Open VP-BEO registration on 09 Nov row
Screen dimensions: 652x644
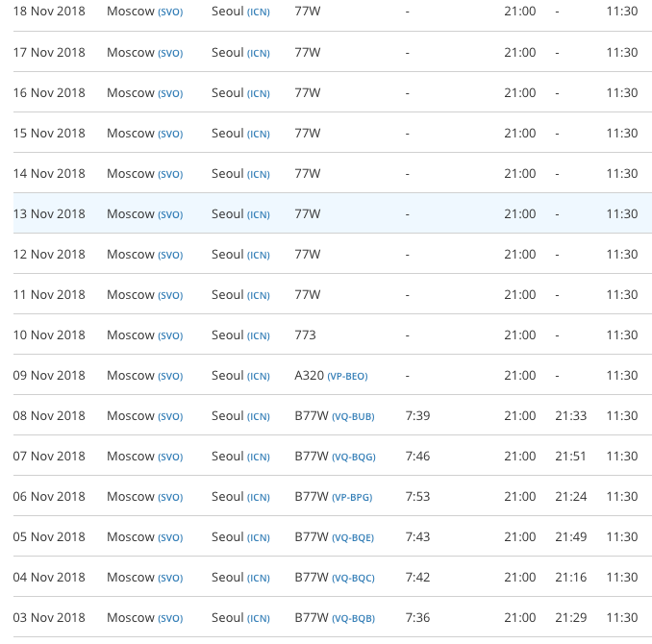pyautogui.click(x=347, y=376)
